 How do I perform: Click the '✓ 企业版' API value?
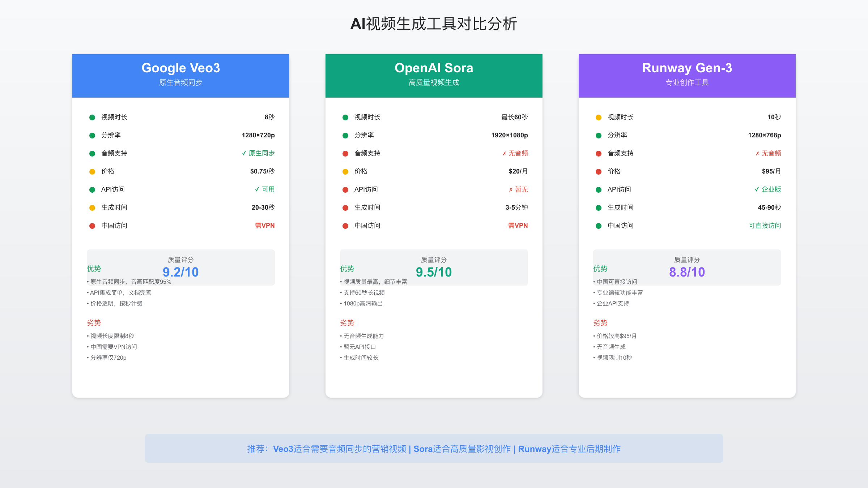click(x=768, y=189)
